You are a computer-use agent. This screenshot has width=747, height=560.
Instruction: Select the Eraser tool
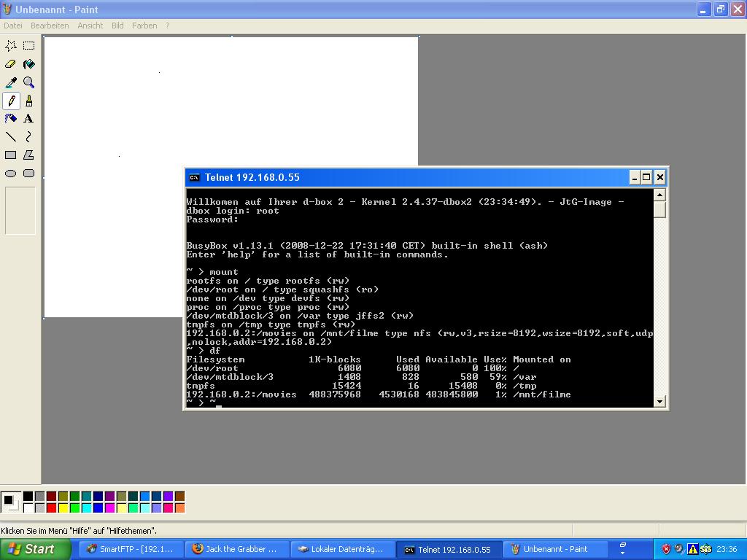(11, 64)
